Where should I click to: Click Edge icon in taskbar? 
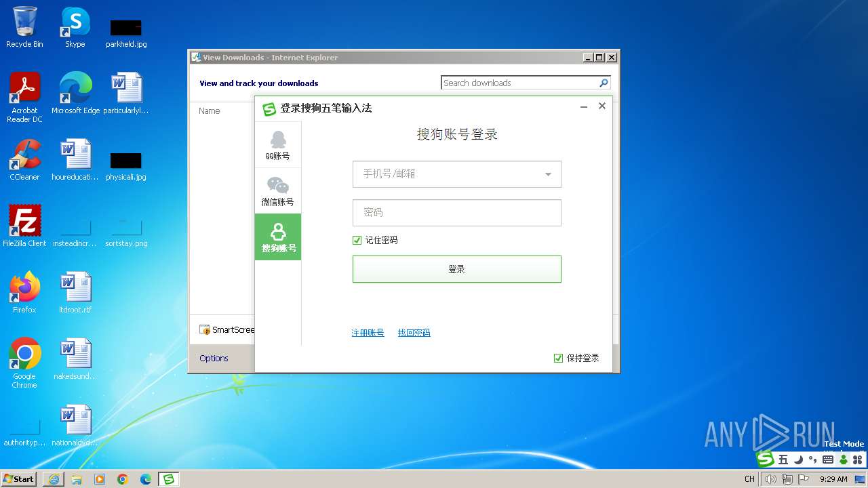146,479
